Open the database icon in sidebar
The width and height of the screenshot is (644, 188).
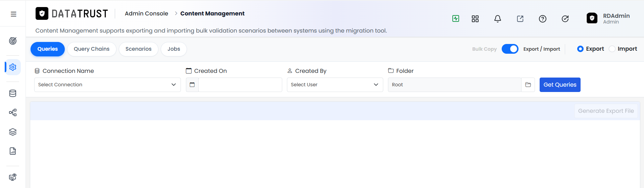tap(13, 93)
